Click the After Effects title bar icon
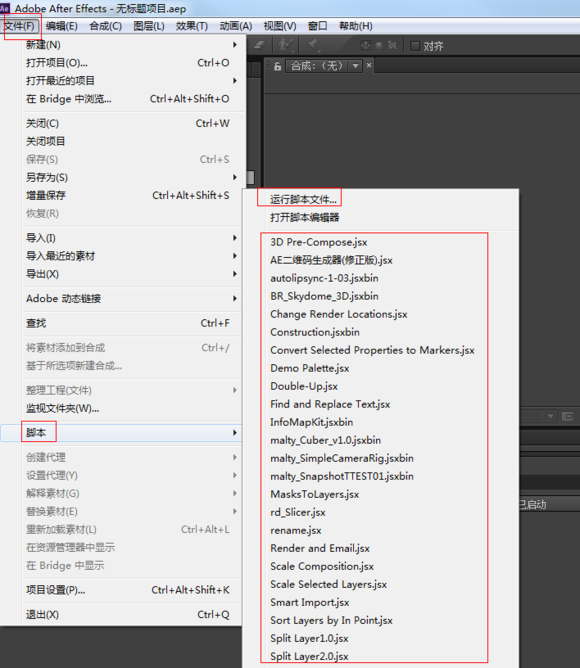 click(5, 8)
